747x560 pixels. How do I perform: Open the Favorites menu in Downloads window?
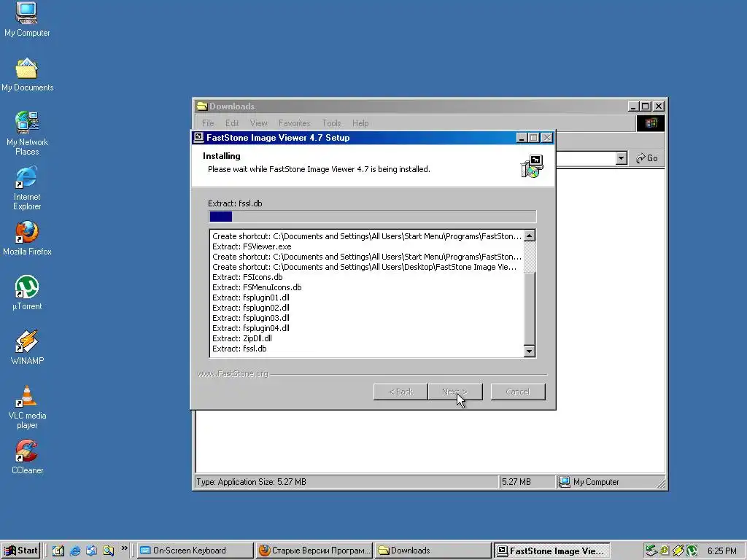click(295, 123)
